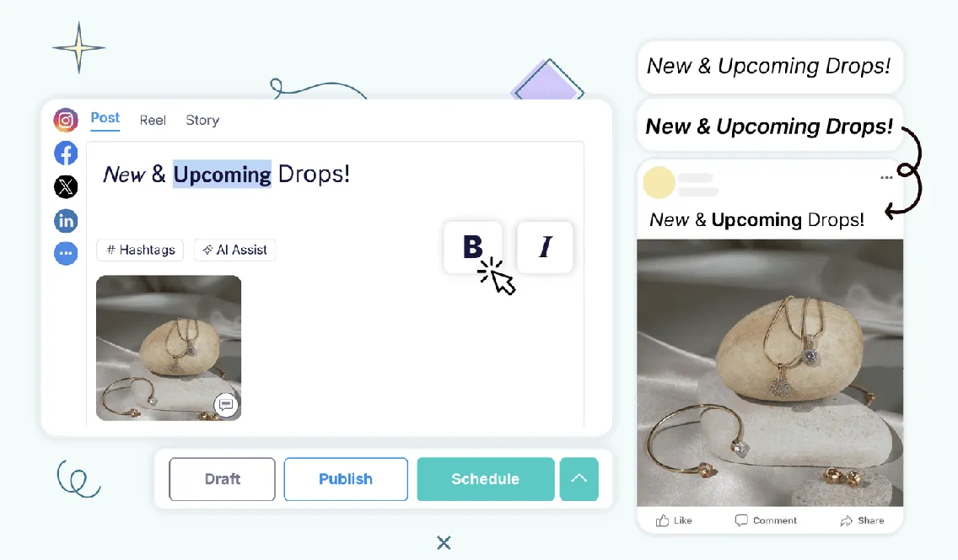This screenshot has height=560, width=958.
Task: Switch to the Post tab
Action: tap(105, 118)
